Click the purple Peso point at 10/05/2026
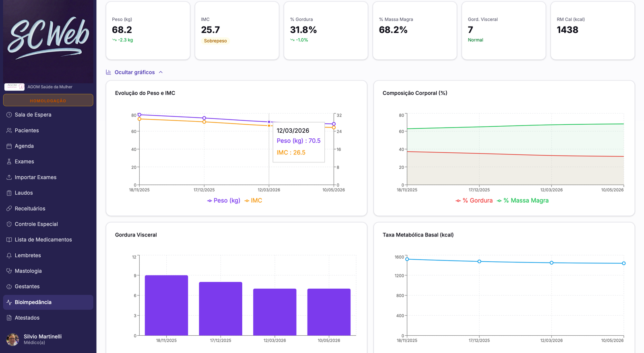The width and height of the screenshot is (644, 353). pyautogui.click(x=334, y=124)
